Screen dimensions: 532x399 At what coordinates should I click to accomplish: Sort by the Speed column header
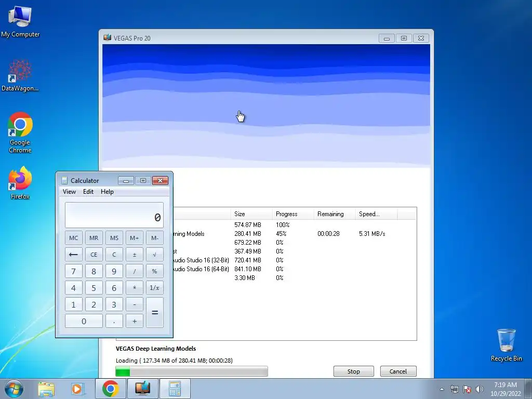[376, 214]
